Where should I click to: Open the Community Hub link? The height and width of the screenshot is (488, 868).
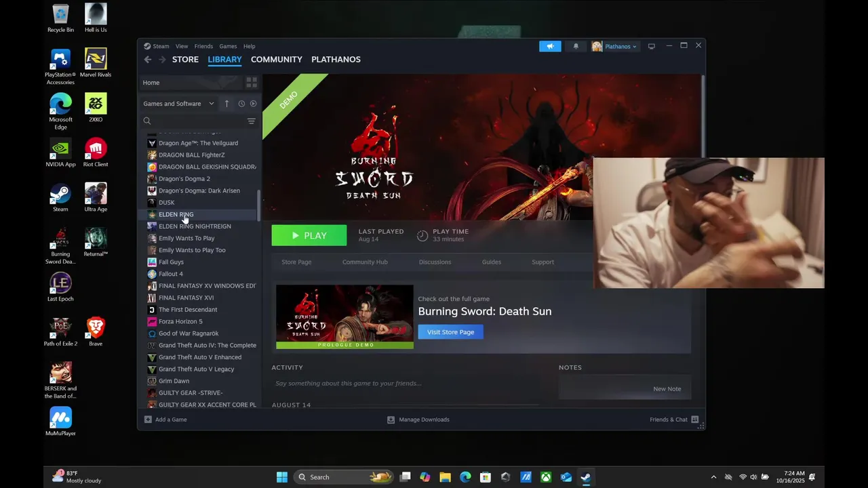(365, 262)
